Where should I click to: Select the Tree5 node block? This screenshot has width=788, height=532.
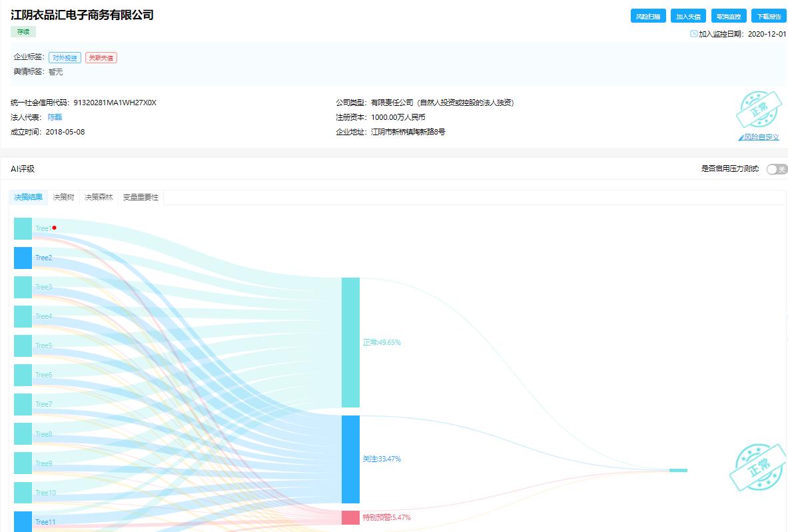pos(23,346)
